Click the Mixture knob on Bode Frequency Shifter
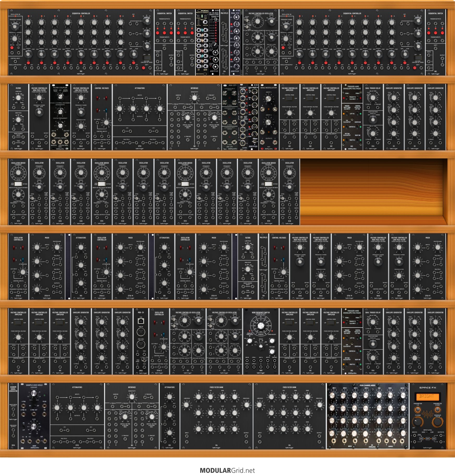This screenshot has height=476, width=455. point(272,352)
